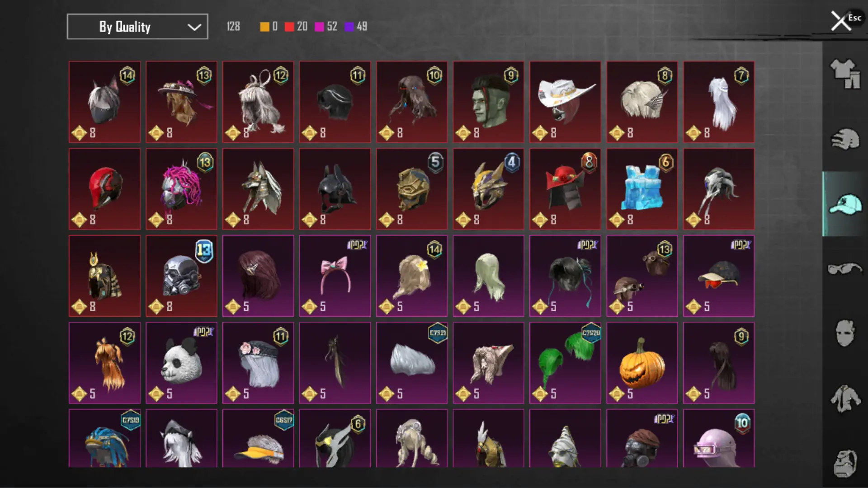The height and width of the screenshot is (488, 868).
Task: Select the gloves category in sidebar
Action: point(845,139)
